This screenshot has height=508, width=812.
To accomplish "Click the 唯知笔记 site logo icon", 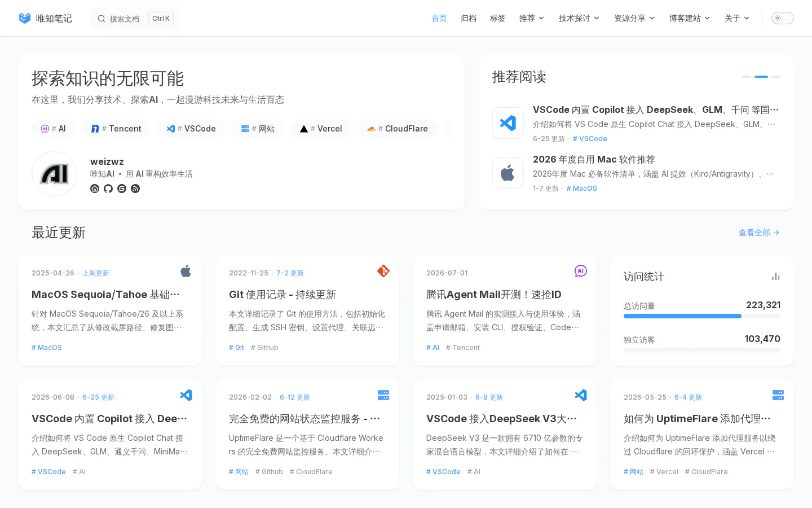I will click(x=25, y=18).
